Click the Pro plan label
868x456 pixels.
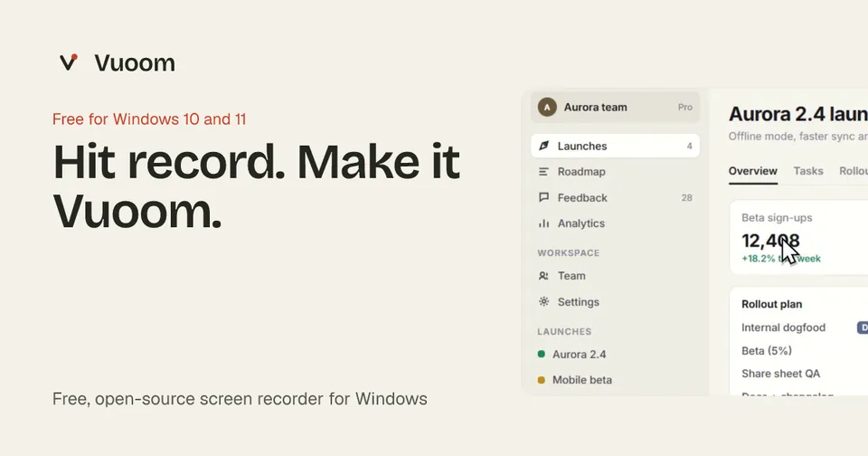pos(684,108)
